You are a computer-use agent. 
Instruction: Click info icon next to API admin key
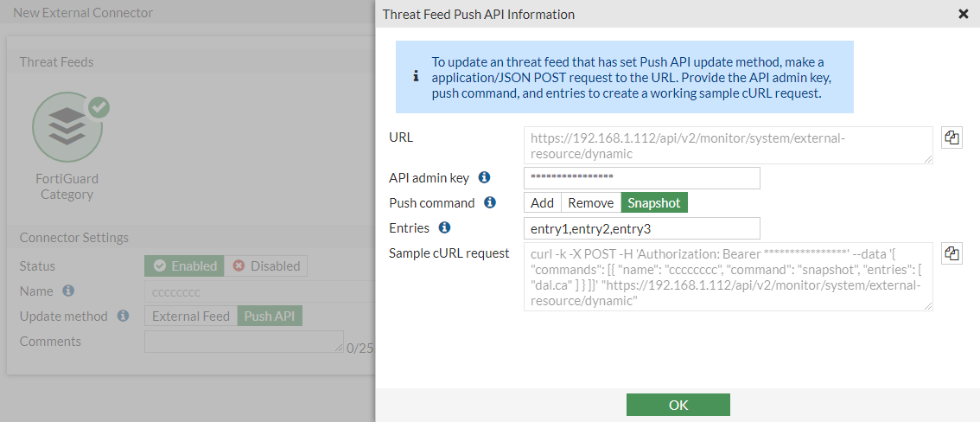[485, 177]
